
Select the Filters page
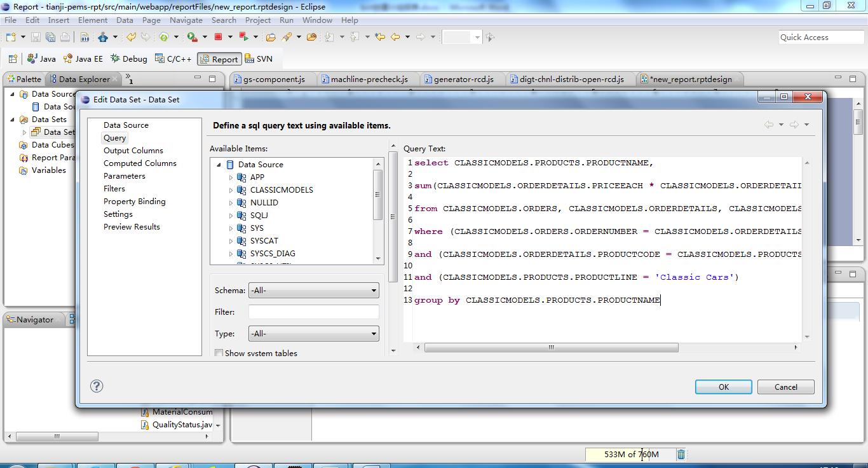click(x=114, y=188)
